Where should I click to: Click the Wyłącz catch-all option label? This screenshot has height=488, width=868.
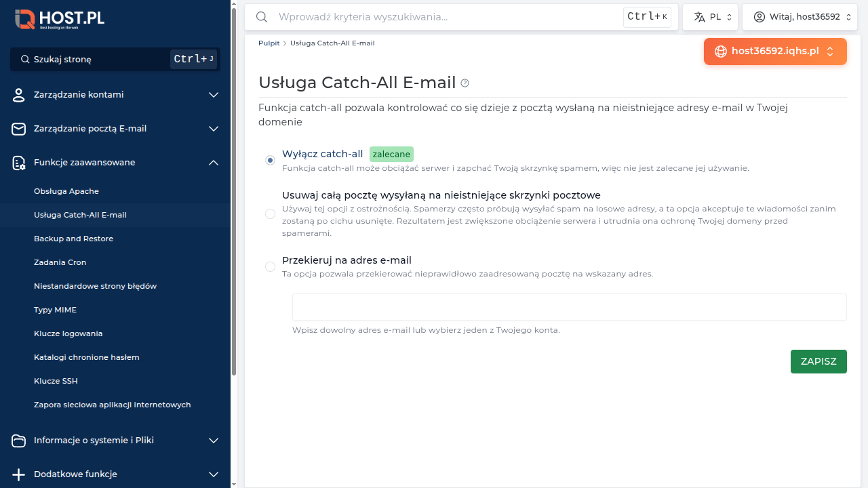(x=322, y=154)
